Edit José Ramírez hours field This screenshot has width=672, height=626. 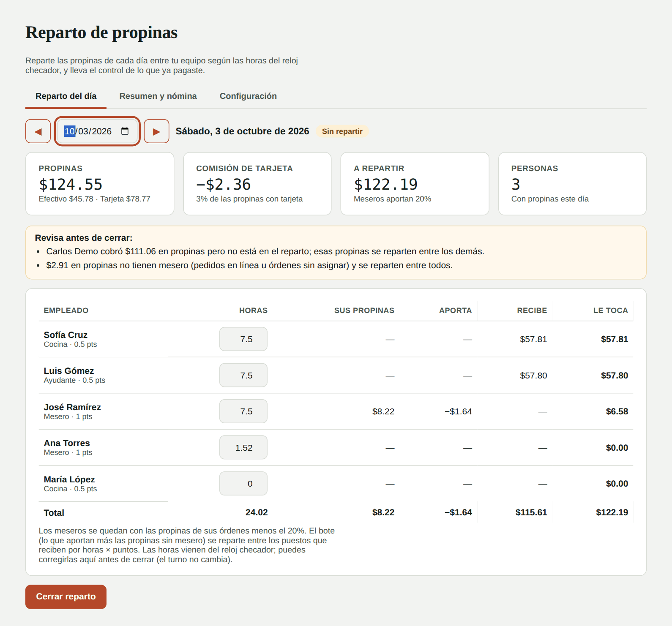243,411
